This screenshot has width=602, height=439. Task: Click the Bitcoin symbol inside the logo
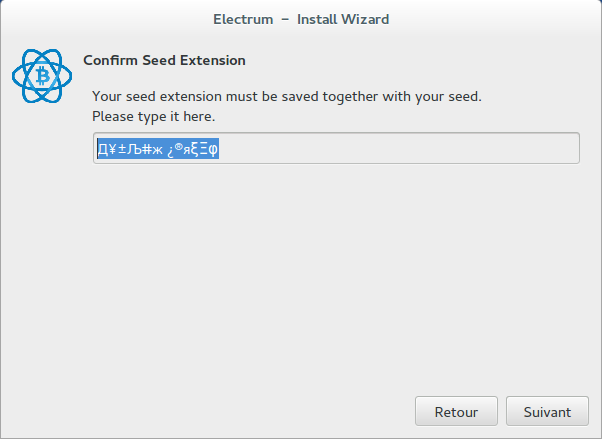click(x=43, y=76)
